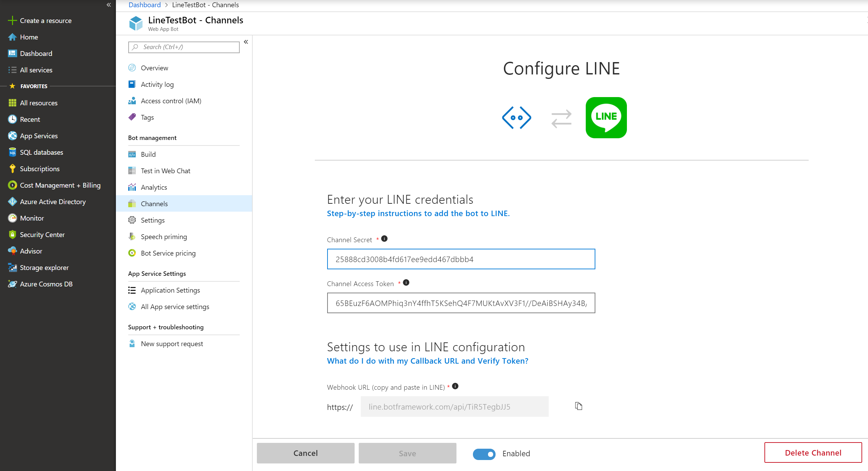Select the Activity log menu item

[156, 84]
